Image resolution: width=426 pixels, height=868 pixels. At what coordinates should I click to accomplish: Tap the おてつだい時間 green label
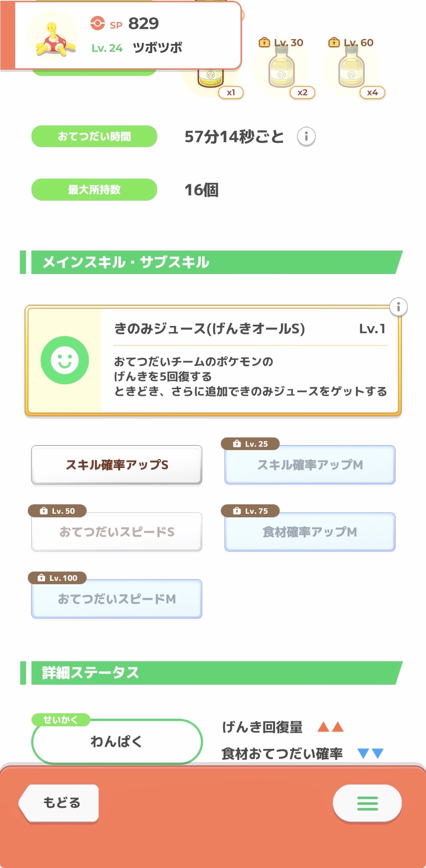pos(94,136)
